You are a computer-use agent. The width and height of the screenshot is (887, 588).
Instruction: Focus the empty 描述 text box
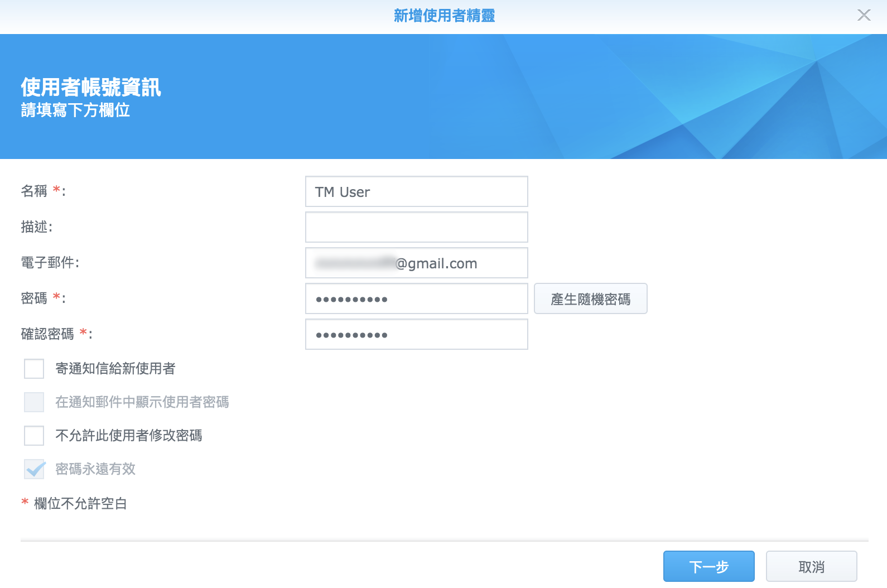416,228
